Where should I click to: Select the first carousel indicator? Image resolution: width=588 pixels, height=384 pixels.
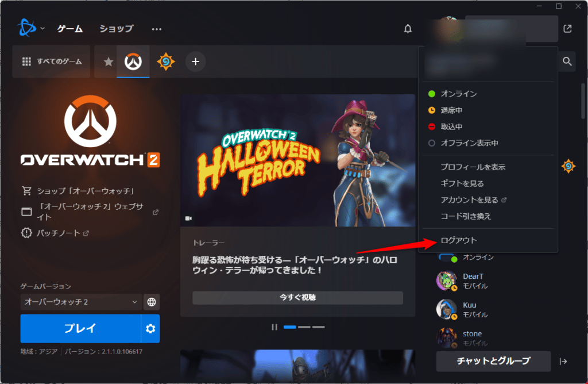click(290, 327)
